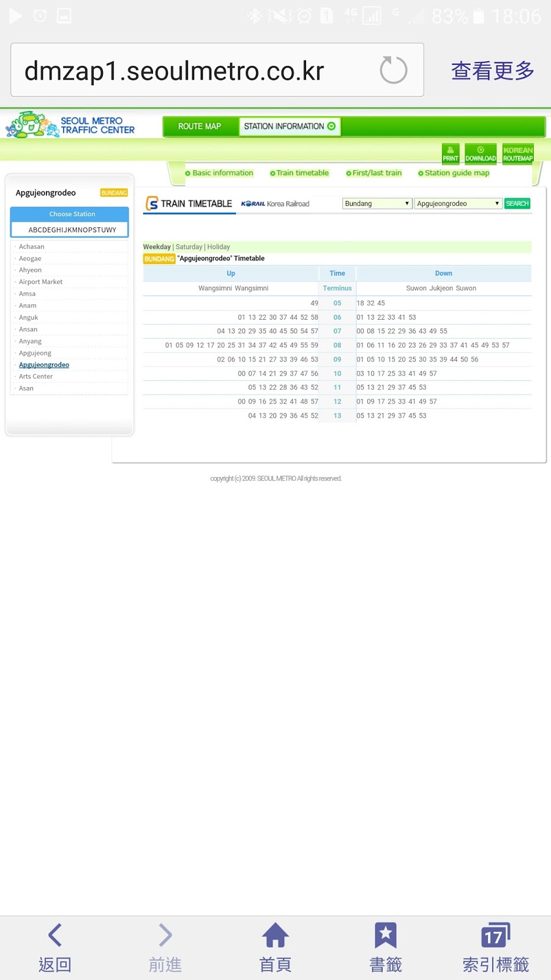Viewport: 551px width, 980px height.
Task: Click the alphabet station index ABCDEGHIJKMNOPSTUWY
Action: point(72,230)
